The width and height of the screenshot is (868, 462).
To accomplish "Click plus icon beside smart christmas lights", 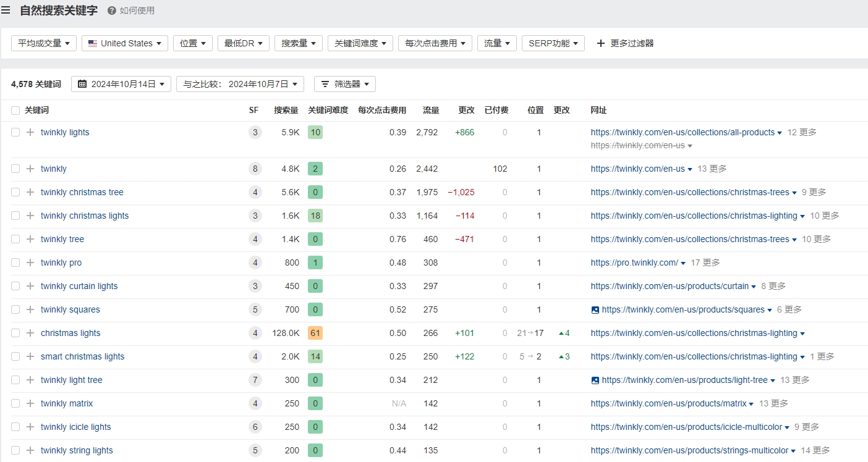I will coord(30,356).
